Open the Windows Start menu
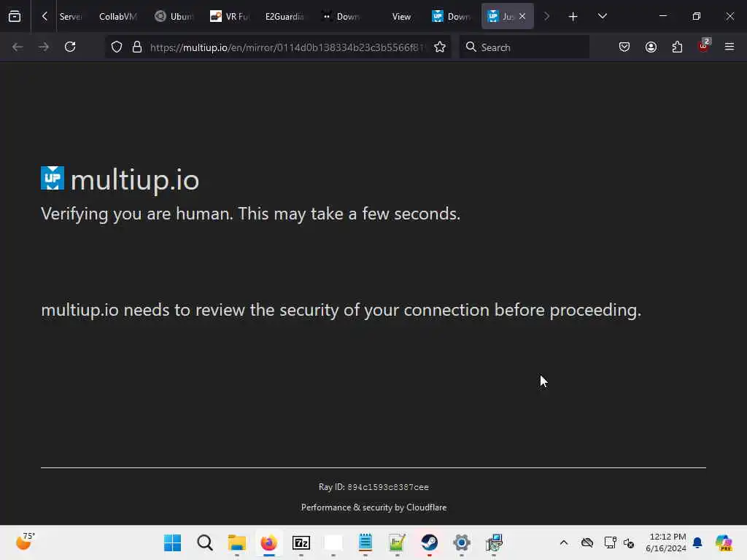Image resolution: width=747 pixels, height=560 pixels. pos(172,542)
